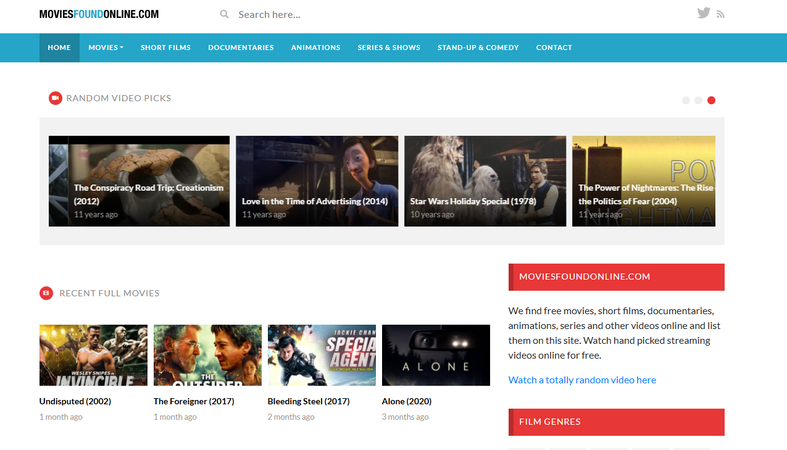Open the Bleeding Steel (2017) title link
Screen dimensions: 787x450
click(309, 401)
